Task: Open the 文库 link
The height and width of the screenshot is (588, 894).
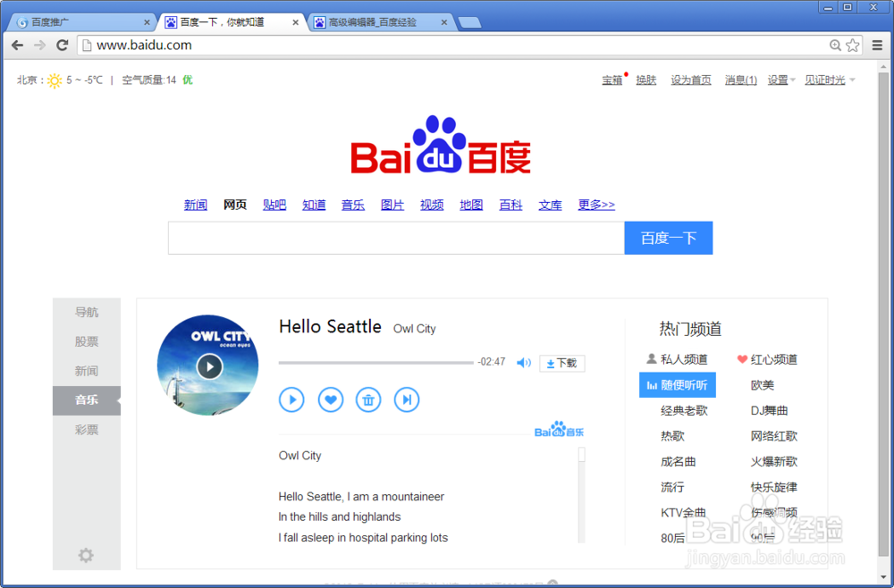Action: [x=550, y=205]
